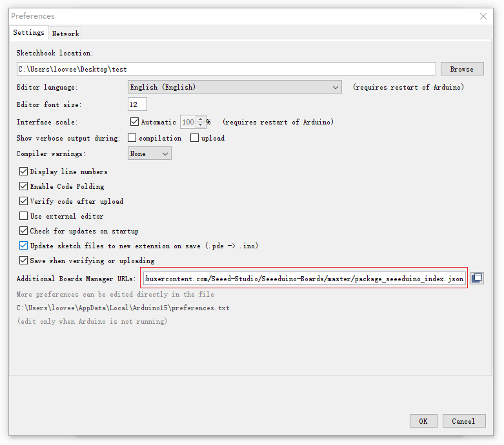Open the Additional Boards Manager URLs editor icon

pos(477,279)
